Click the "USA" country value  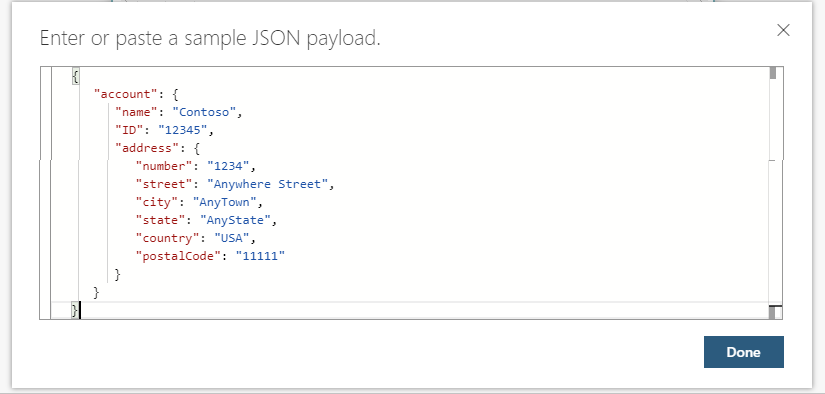232,239
